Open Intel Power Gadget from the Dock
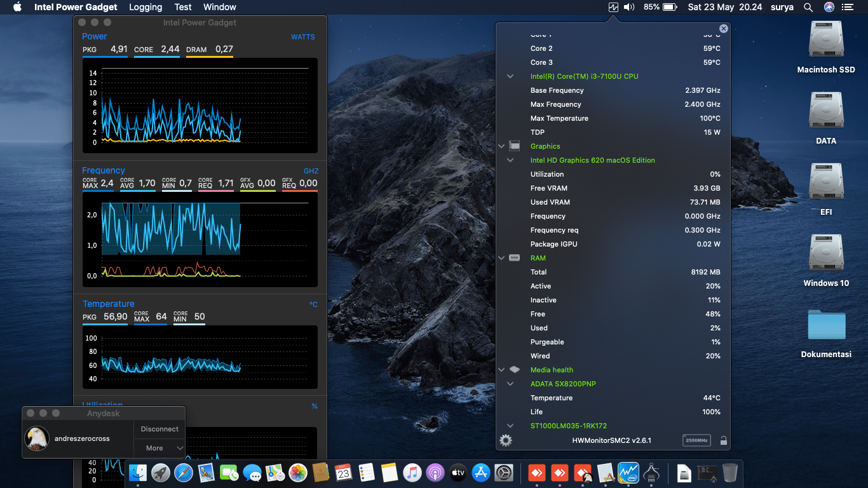The height and width of the screenshot is (488, 868). [628, 473]
